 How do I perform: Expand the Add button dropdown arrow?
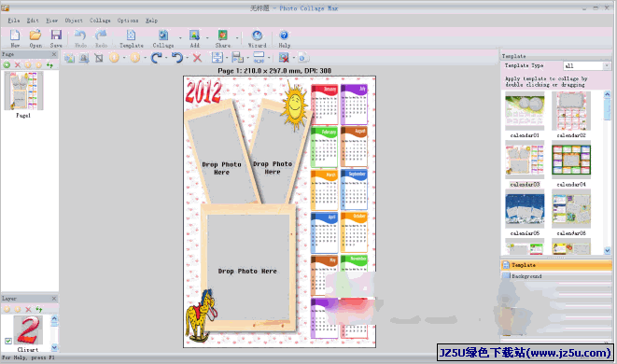pos(207,38)
